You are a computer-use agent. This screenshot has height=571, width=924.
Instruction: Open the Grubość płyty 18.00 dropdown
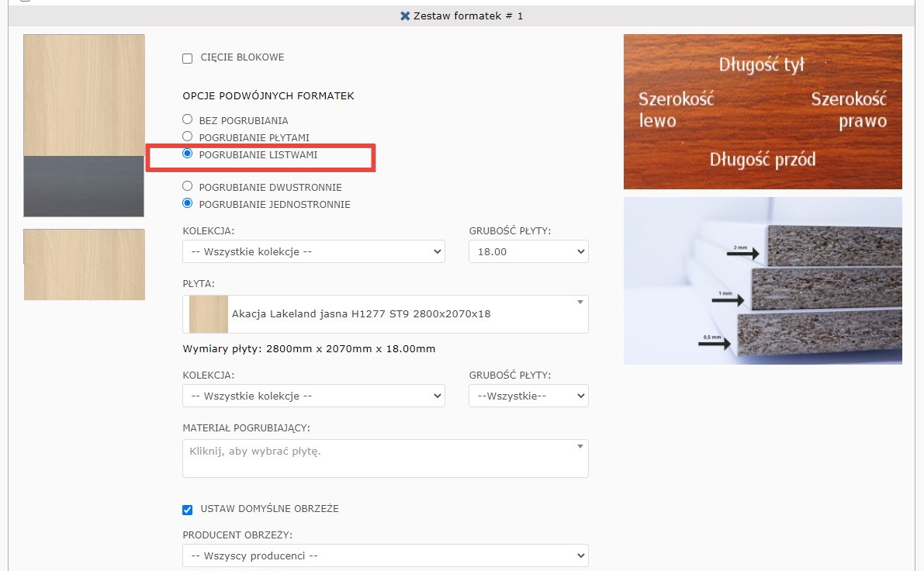point(528,251)
